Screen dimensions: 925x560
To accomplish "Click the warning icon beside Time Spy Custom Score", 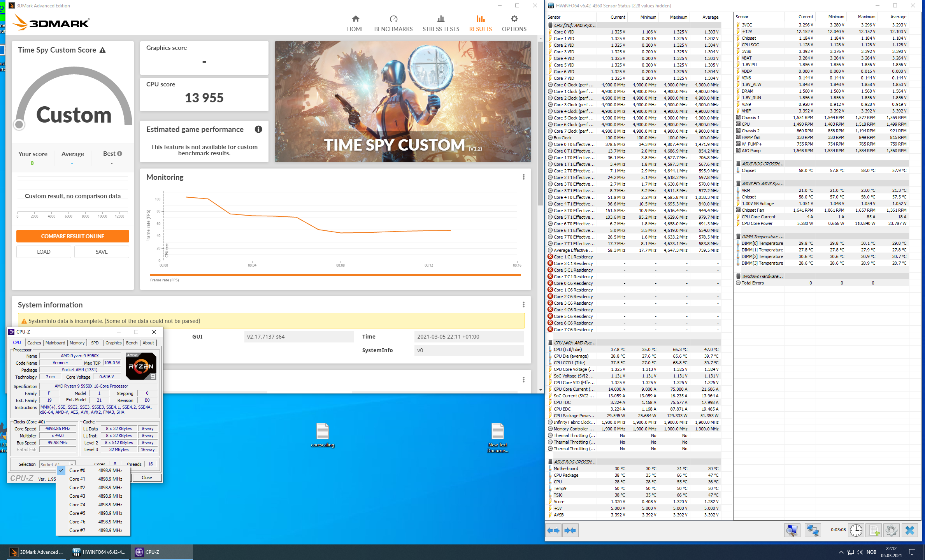I will [103, 50].
